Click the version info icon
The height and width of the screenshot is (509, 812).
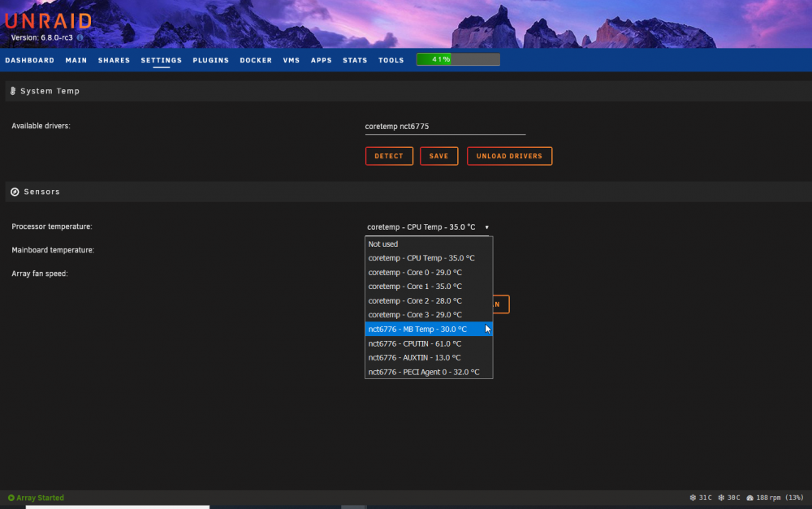click(80, 38)
